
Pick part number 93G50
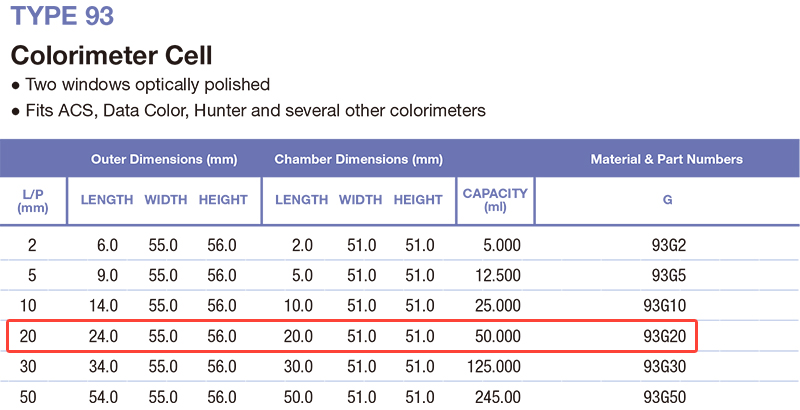(665, 397)
